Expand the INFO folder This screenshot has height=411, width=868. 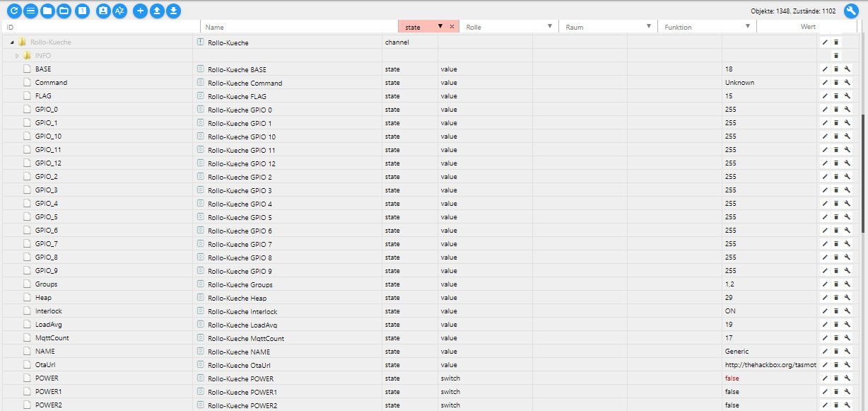[x=17, y=56]
